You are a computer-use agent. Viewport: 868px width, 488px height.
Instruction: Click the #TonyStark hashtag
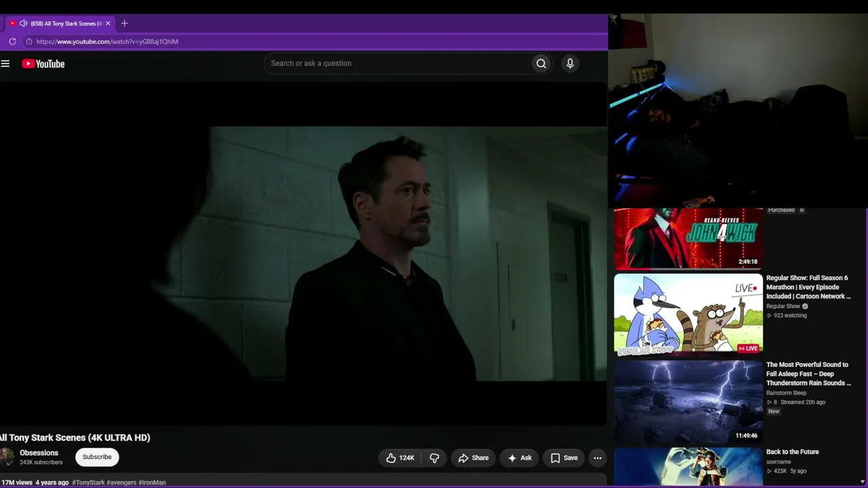pyautogui.click(x=88, y=483)
